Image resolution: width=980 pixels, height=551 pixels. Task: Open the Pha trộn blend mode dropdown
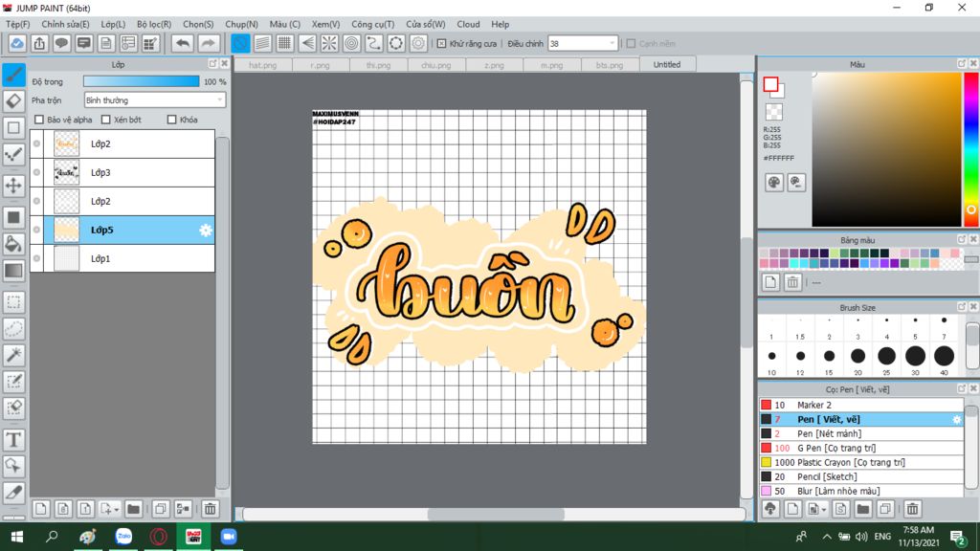[155, 99]
